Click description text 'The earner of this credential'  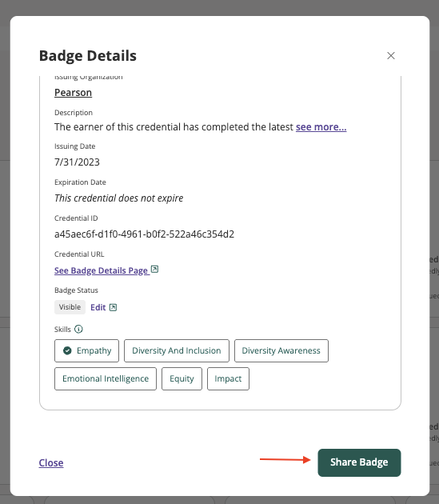(x=118, y=127)
